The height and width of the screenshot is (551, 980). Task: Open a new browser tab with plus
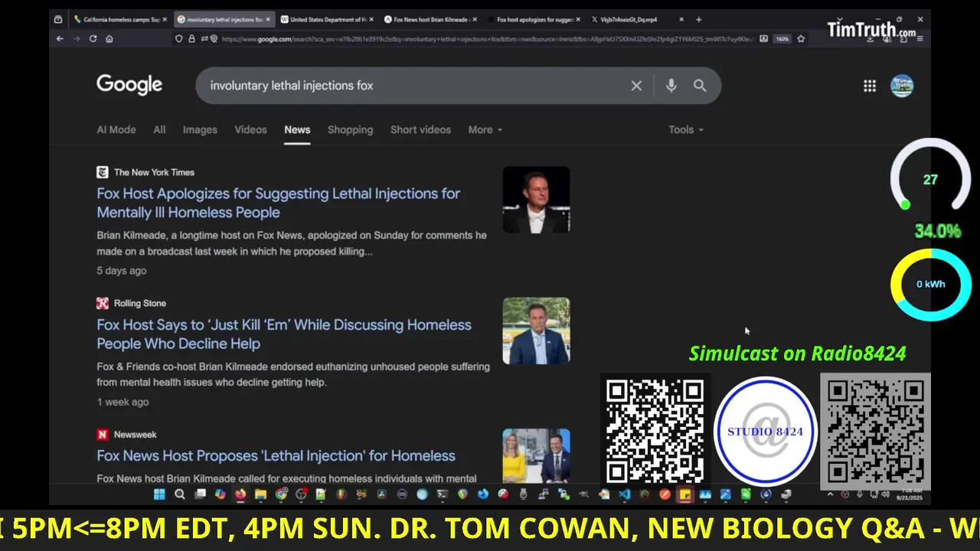click(698, 19)
